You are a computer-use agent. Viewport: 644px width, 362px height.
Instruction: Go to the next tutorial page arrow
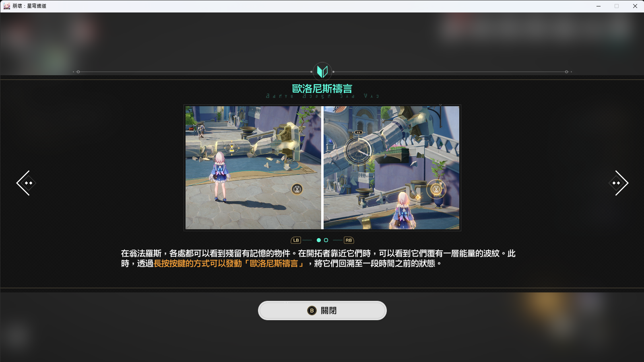[x=619, y=183]
